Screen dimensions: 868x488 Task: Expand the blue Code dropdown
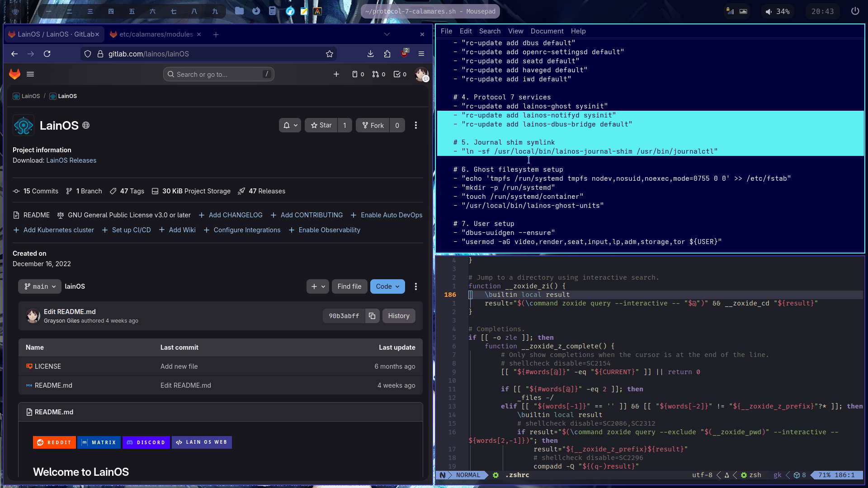click(387, 286)
